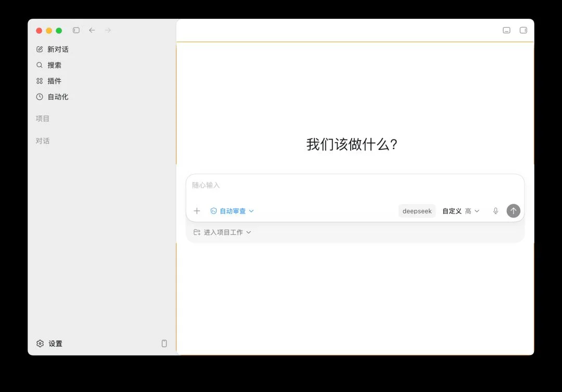Click the yellow minimize window button
This screenshot has height=392, width=562.
[49, 31]
